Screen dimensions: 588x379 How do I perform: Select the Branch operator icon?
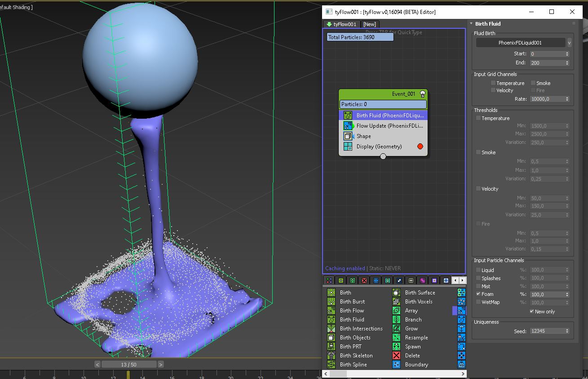click(x=397, y=320)
